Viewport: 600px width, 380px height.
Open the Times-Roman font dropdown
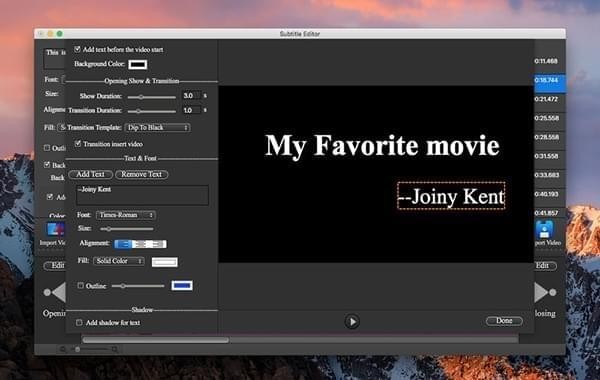(126, 215)
